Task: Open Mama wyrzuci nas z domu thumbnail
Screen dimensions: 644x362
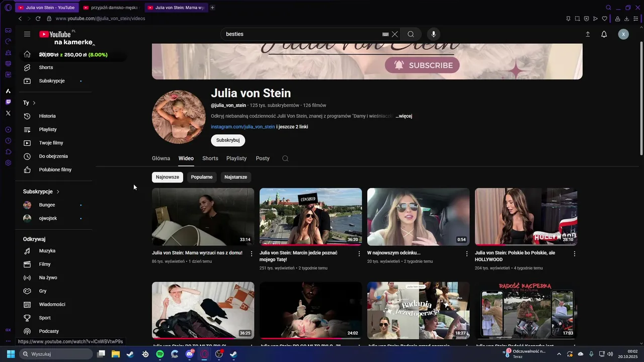Action: pyautogui.click(x=203, y=217)
